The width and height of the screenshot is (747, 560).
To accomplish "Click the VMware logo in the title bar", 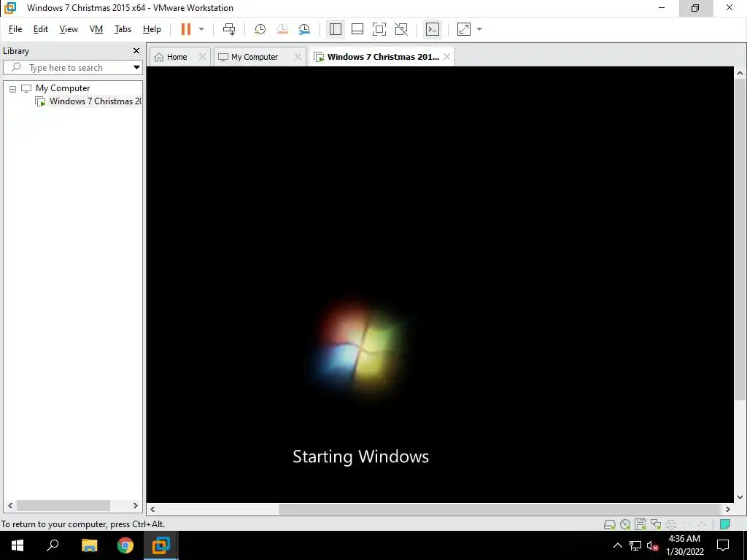I will (x=10, y=8).
